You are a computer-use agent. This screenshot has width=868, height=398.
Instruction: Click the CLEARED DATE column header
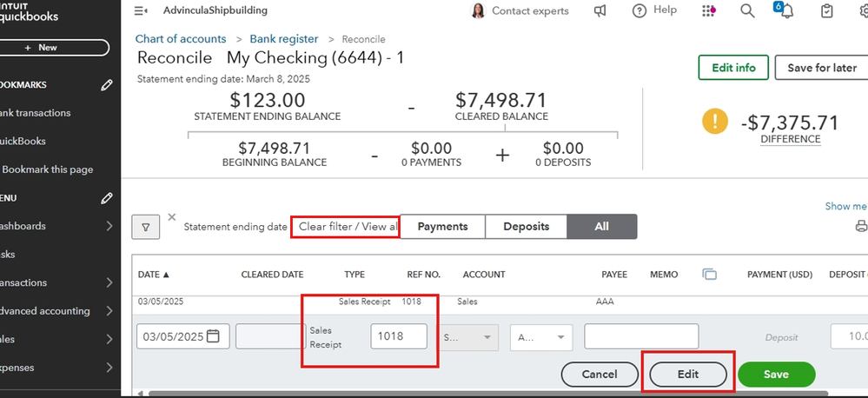(272, 275)
